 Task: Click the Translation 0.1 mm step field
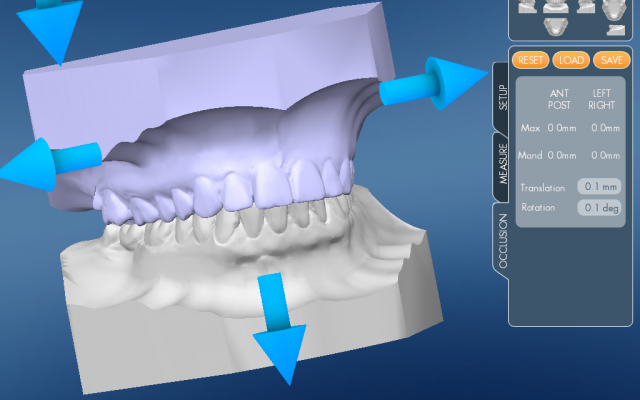(599, 187)
